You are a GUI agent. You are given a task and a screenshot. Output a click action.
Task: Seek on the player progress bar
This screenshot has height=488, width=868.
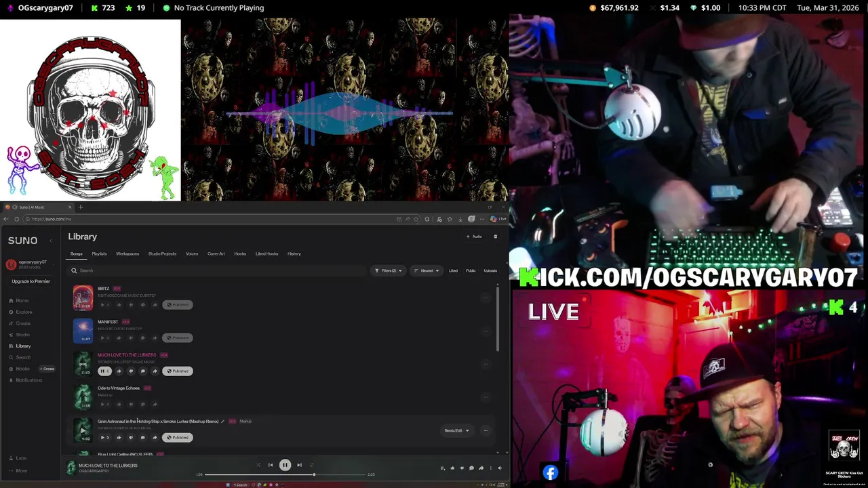point(285,474)
